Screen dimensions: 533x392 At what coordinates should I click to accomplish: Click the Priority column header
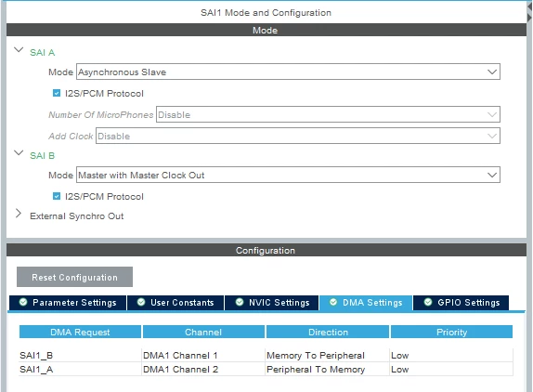point(452,332)
